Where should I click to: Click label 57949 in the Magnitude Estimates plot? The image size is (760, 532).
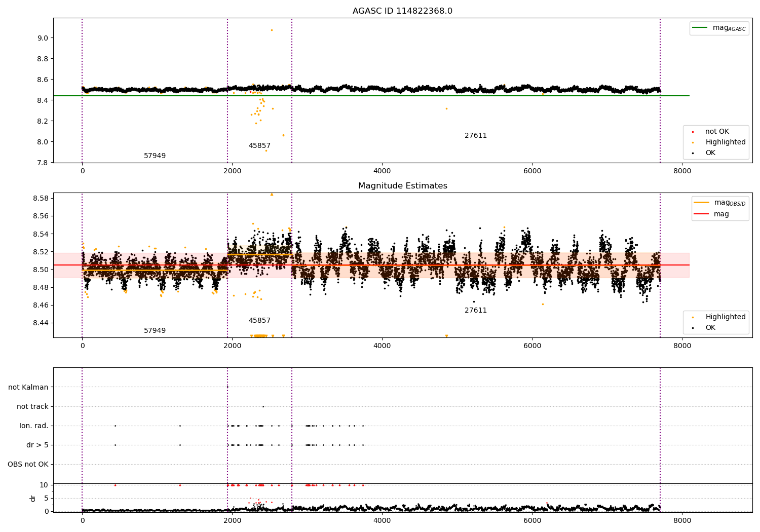155,331
